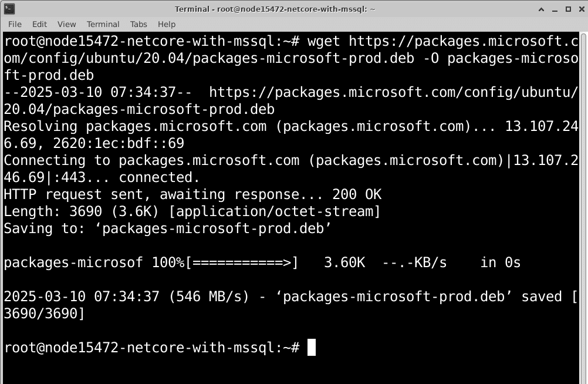Open the Edit menu
This screenshot has height=384, width=588.
(x=39, y=24)
